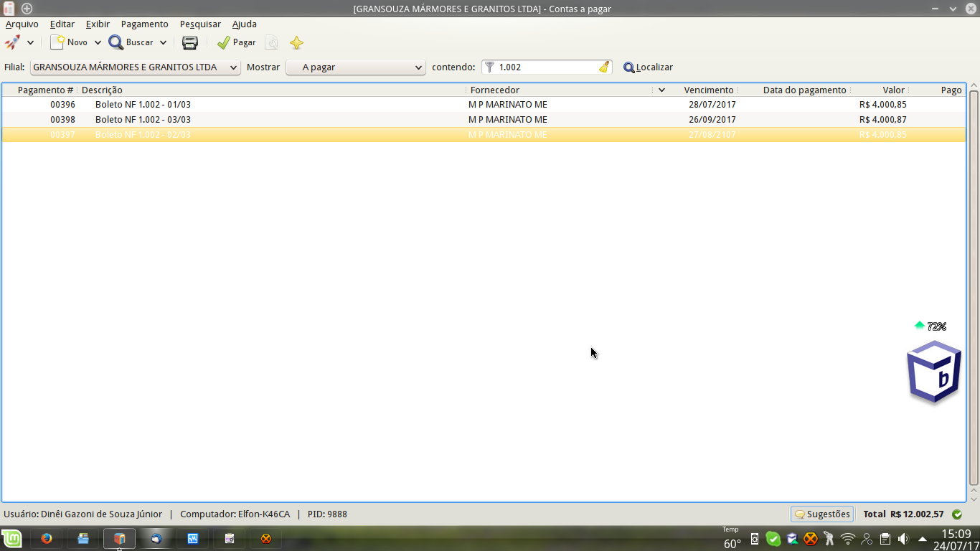
Task: Toggle the sort arrow beside Fornecedor
Action: [661, 90]
